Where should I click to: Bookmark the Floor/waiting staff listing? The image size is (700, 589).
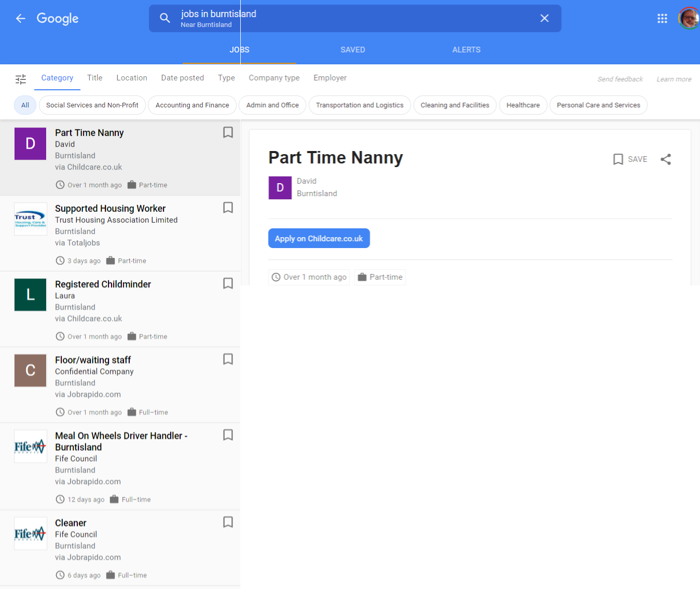pos(228,359)
